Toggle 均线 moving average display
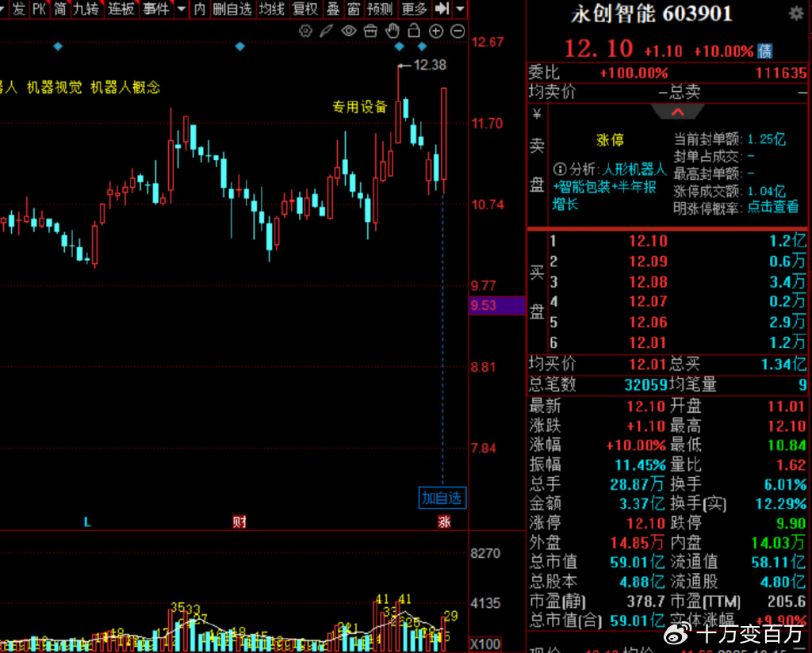The width and height of the screenshot is (812, 653). (x=272, y=9)
